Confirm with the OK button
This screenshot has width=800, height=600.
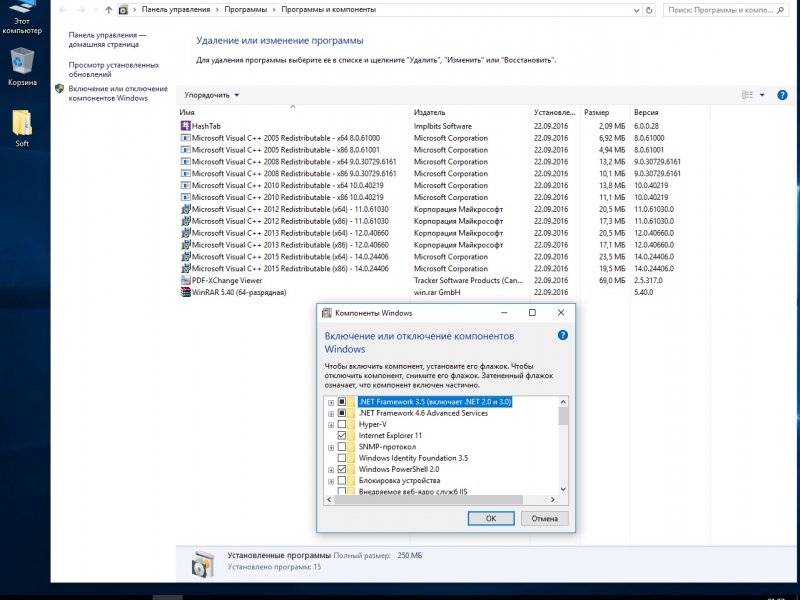coord(491,518)
